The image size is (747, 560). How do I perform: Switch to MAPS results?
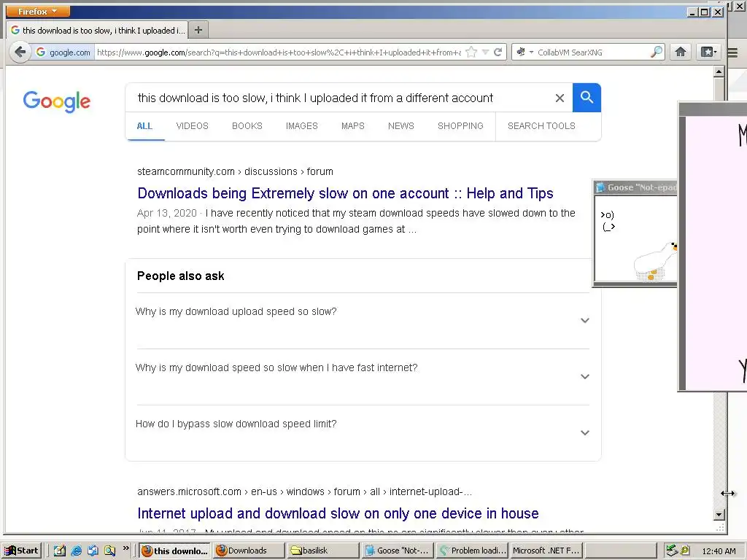[352, 126]
